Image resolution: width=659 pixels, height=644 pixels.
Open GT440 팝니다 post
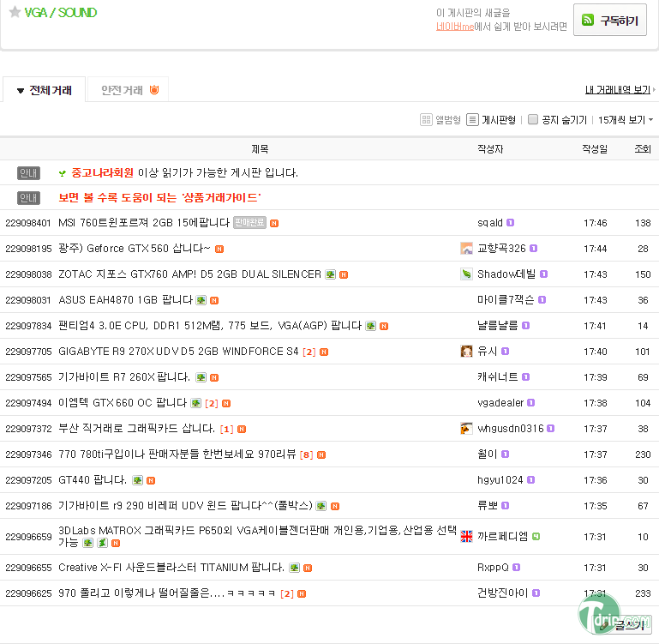tap(93, 480)
